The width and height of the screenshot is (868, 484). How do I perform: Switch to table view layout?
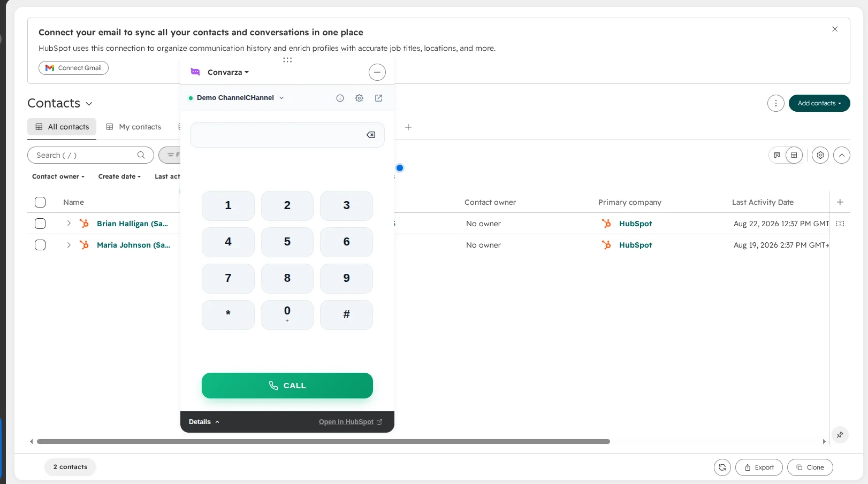coord(794,155)
